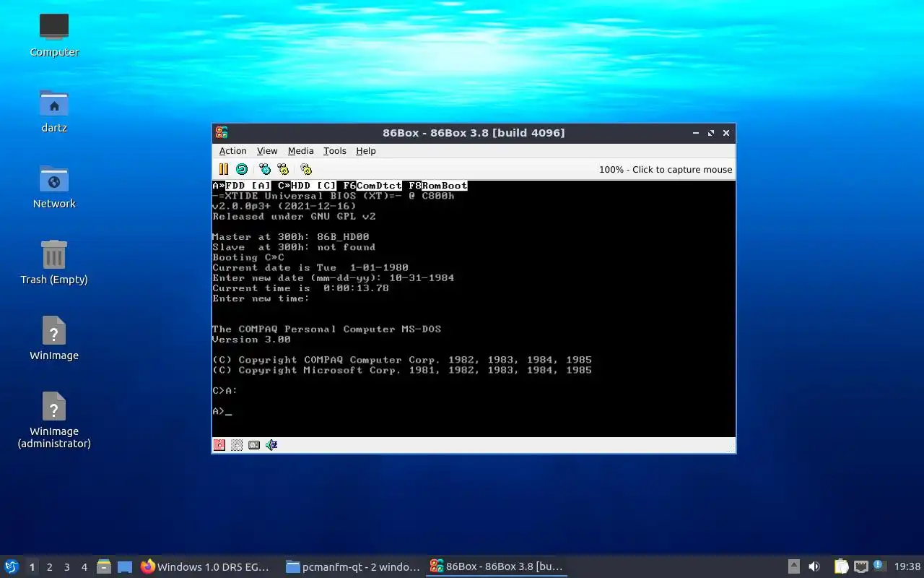924x578 pixels.
Task: Open the Tools menu
Action: point(334,151)
